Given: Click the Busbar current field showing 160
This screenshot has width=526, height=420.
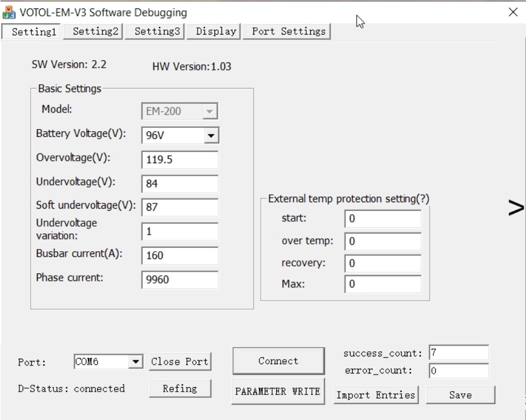Looking at the screenshot, I should (x=180, y=256).
